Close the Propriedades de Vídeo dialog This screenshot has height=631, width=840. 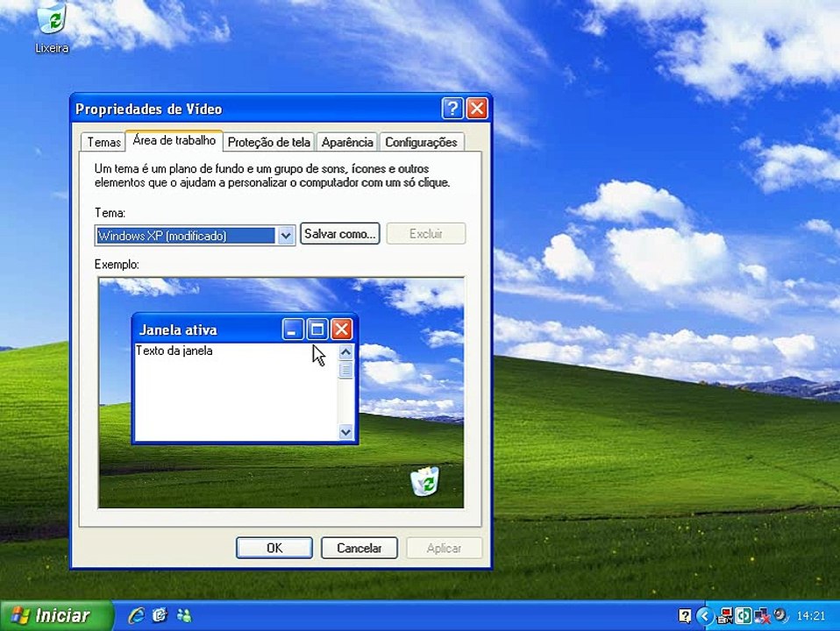(x=477, y=108)
